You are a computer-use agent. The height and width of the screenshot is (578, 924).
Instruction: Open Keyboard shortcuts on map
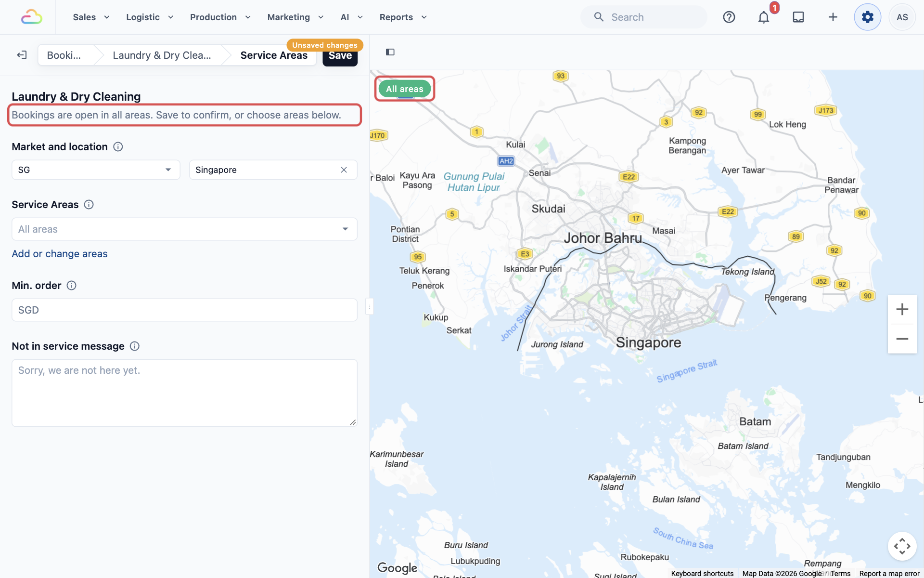pyautogui.click(x=702, y=574)
